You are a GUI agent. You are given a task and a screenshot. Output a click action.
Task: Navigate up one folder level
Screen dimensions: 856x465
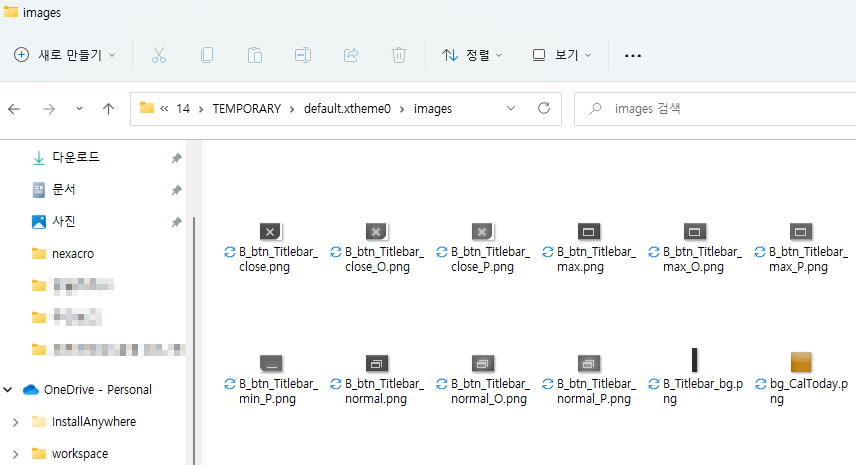(109, 109)
